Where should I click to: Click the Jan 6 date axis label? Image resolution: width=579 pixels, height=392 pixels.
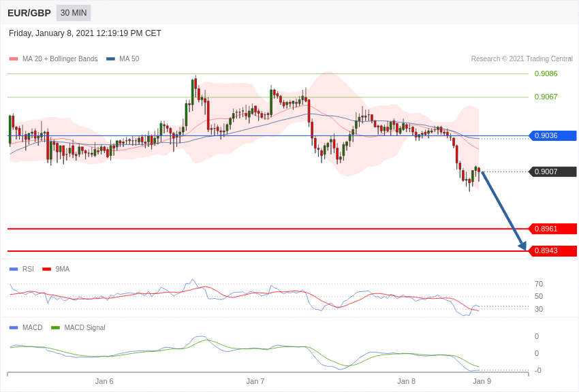(x=104, y=381)
